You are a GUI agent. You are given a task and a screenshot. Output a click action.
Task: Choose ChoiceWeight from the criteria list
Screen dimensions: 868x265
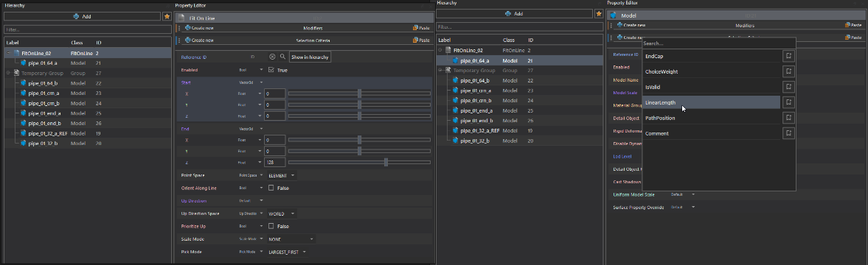click(712, 72)
